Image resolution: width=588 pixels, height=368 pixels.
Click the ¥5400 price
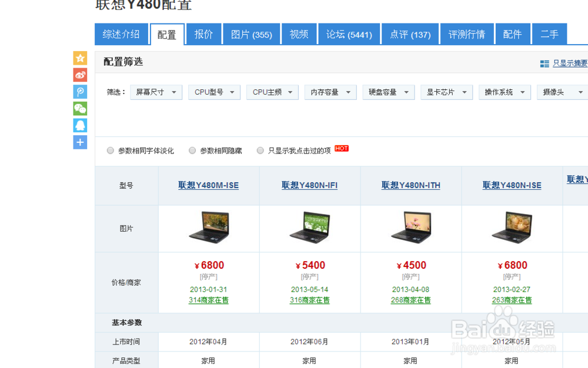tap(310, 265)
